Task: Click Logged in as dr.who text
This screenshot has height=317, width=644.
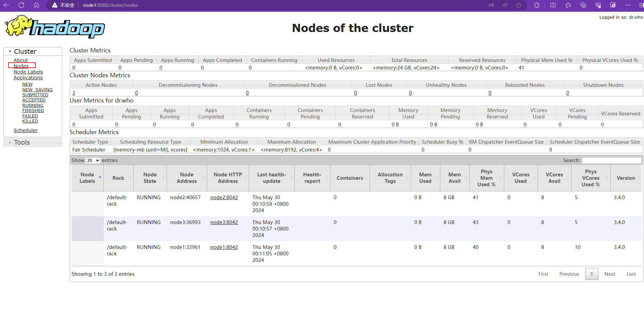Action: pos(621,17)
